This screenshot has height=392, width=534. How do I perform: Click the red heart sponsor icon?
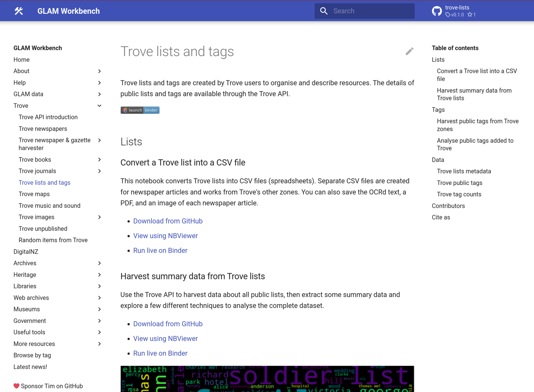[x=17, y=386]
